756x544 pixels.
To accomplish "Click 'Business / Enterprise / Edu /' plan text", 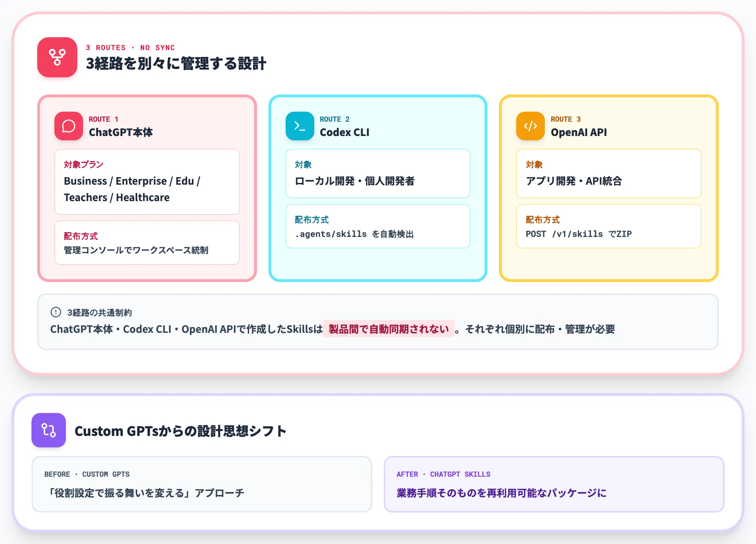I will coord(132,181).
